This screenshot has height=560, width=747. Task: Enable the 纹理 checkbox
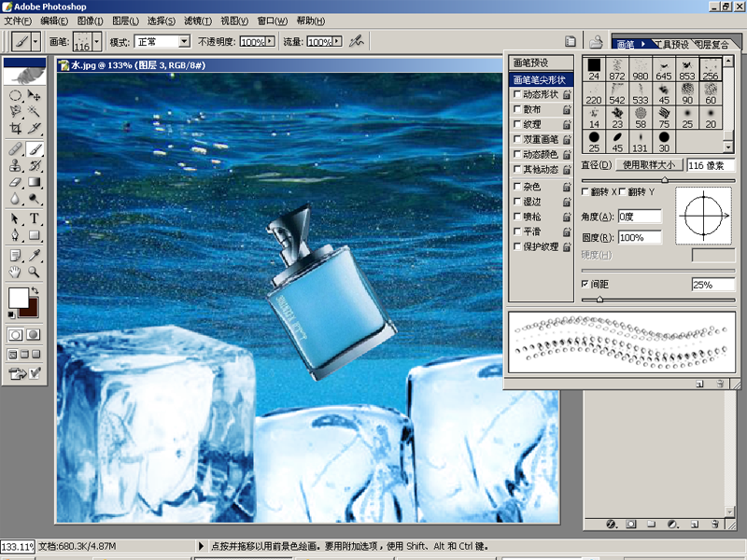pyautogui.click(x=517, y=124)
